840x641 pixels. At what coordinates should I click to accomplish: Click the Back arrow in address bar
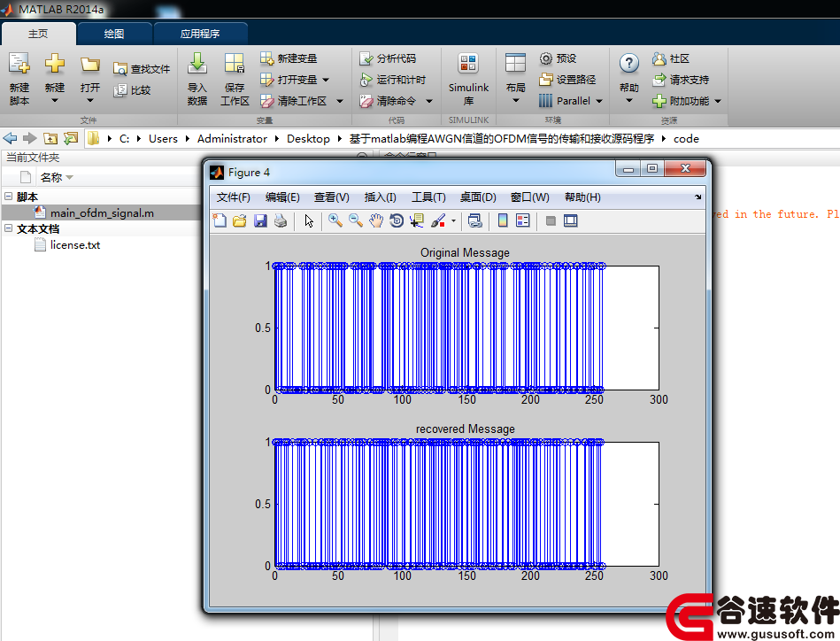pyautogui.click(x=10, y=138)
